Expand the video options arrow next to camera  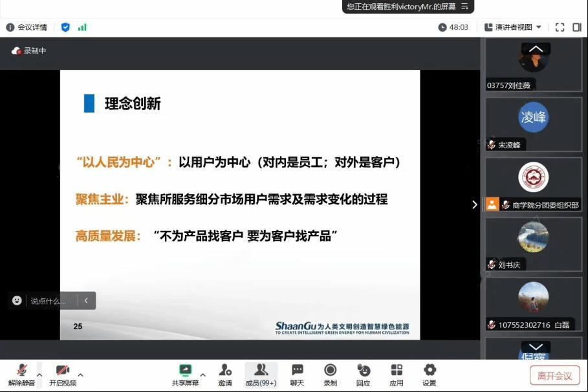click(81, 375)
